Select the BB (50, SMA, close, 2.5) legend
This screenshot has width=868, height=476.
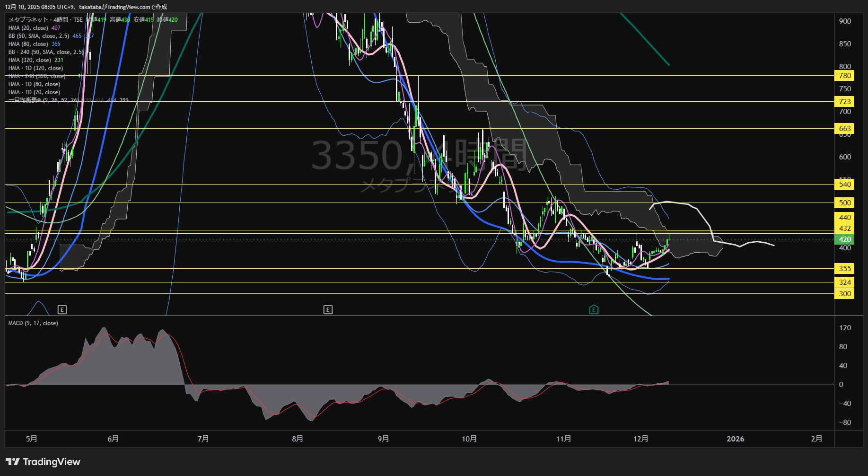tap(39, 36)
